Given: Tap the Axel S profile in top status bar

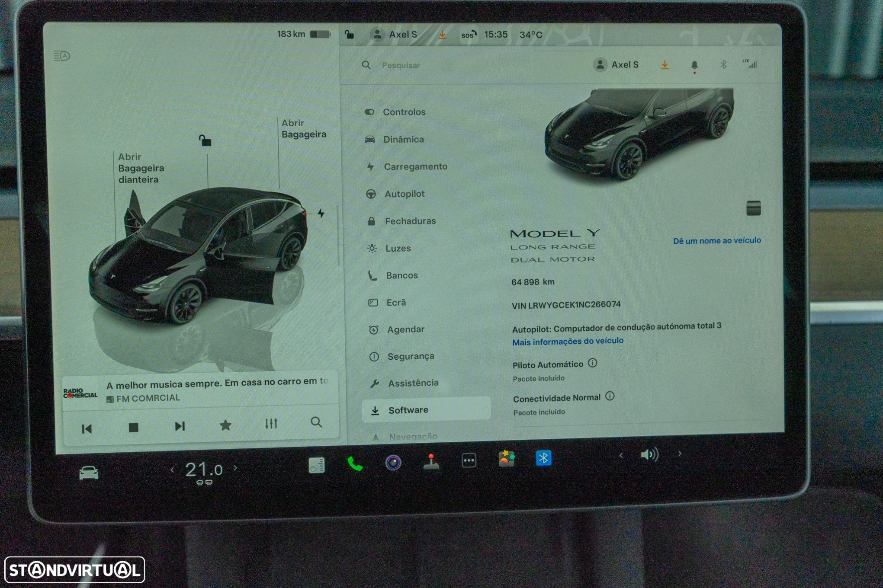Looking at the screenshot, I should click(395, 35).
